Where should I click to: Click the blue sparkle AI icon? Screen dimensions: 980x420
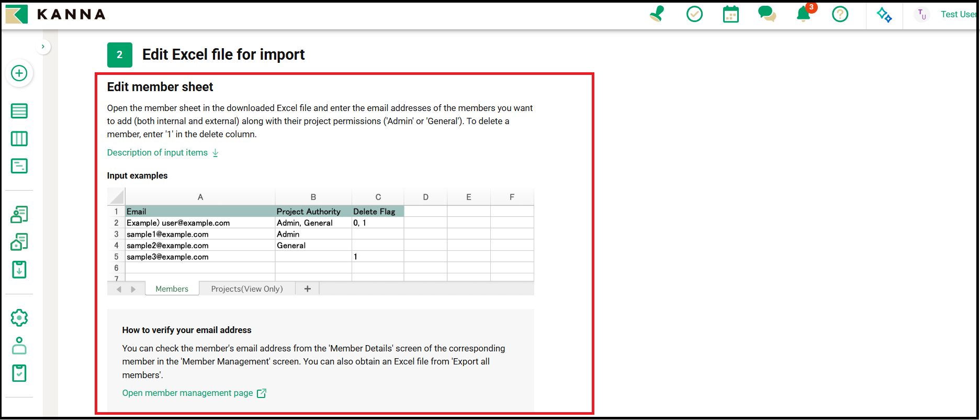[x=884, y=15]
